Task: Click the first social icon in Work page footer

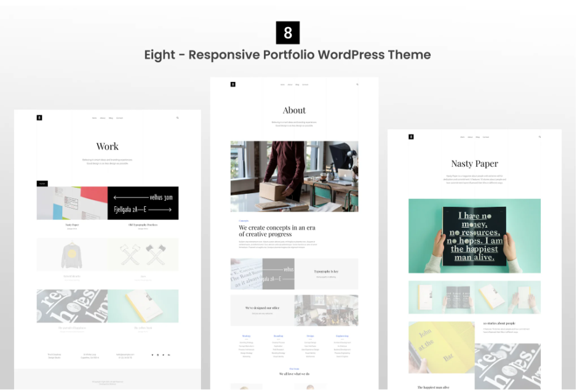Action: coord(152,354)
